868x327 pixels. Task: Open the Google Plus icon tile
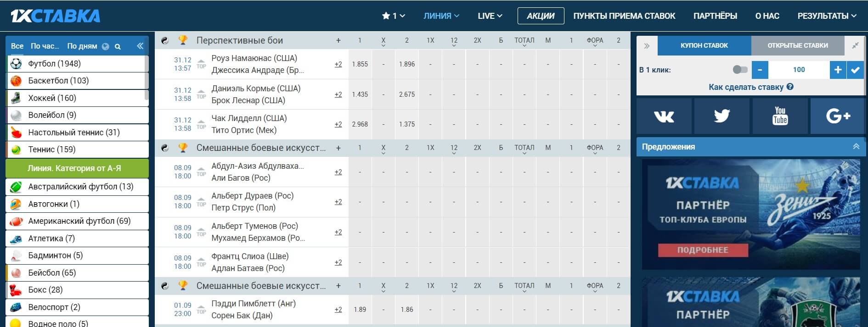[838, 116]
